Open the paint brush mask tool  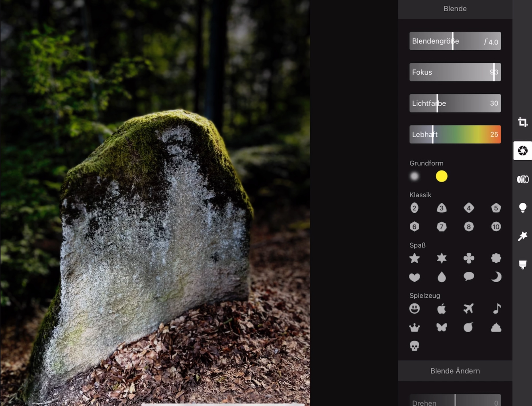tap(522, 264)
